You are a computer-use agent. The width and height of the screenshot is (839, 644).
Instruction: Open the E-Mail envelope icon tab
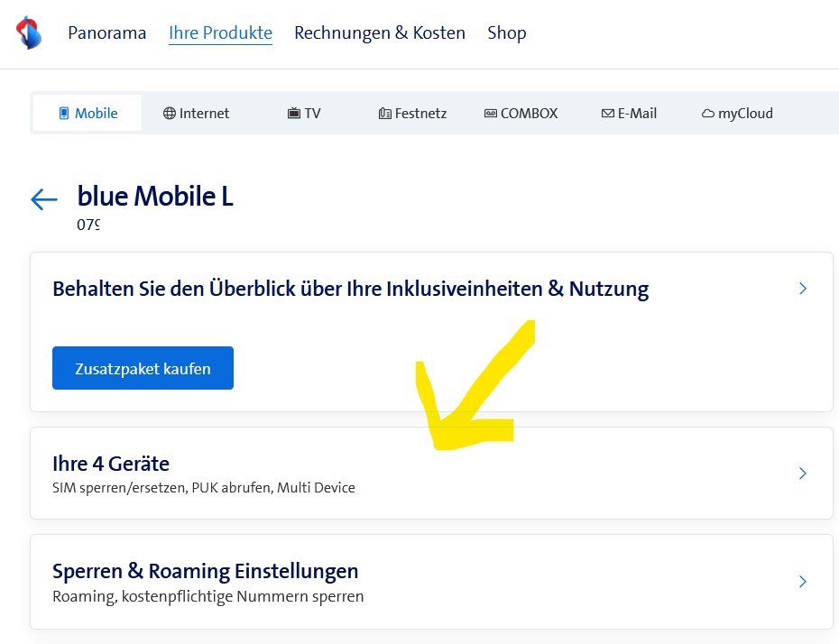coord(607,114)
